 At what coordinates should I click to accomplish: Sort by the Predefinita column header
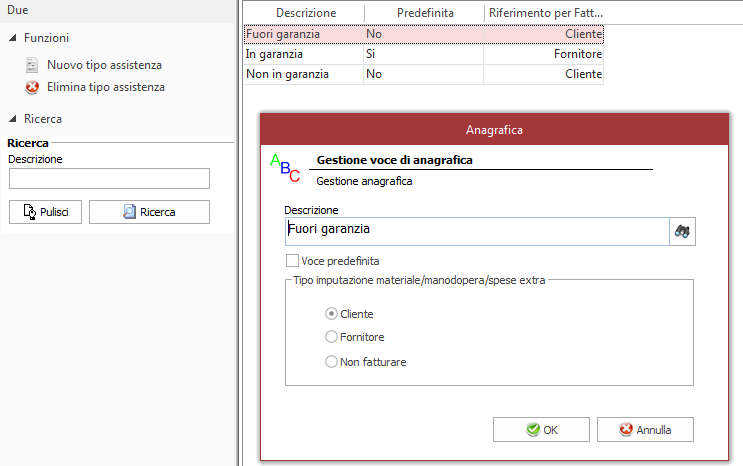click(425, 13)
